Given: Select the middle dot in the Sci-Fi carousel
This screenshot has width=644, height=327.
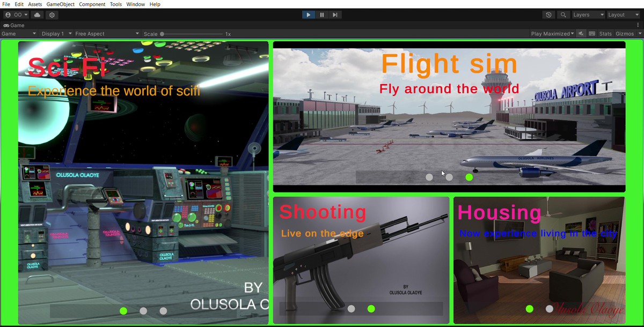Looking at the screenshot, I should click(x=143, y=311).
